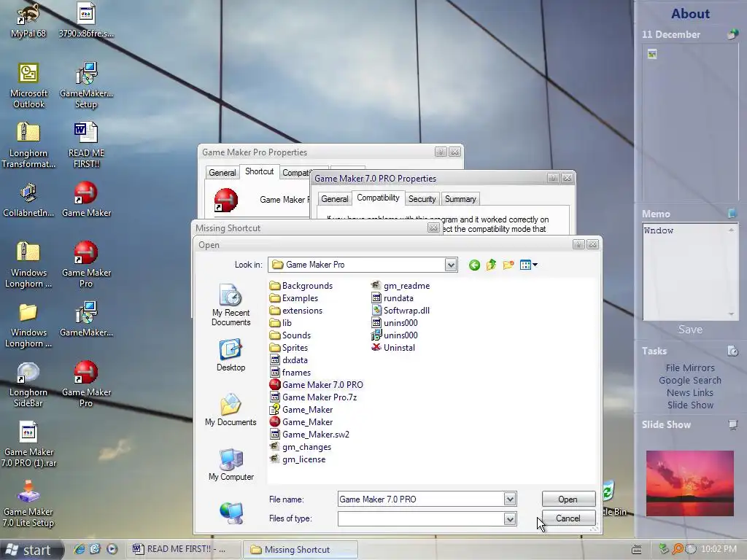This screenshot has height=560, width=747.
Task: Click the sunset Slide Show thumbnail
Action: coord(690,483)
